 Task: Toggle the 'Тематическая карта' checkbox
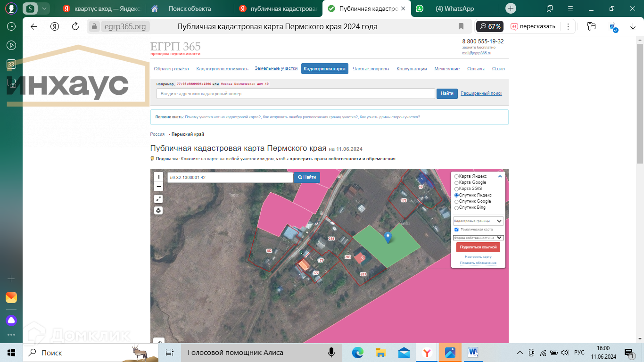click(456, 230)
